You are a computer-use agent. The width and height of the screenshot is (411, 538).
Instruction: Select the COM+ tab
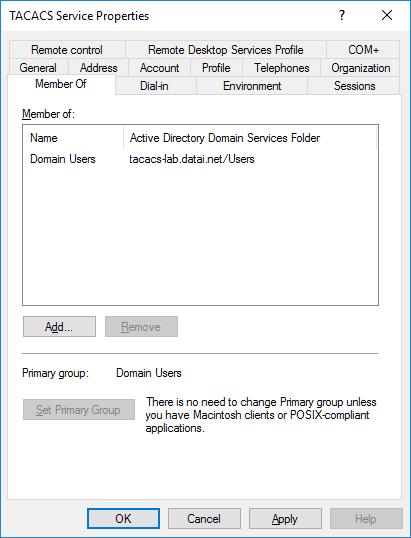[363, 50]
